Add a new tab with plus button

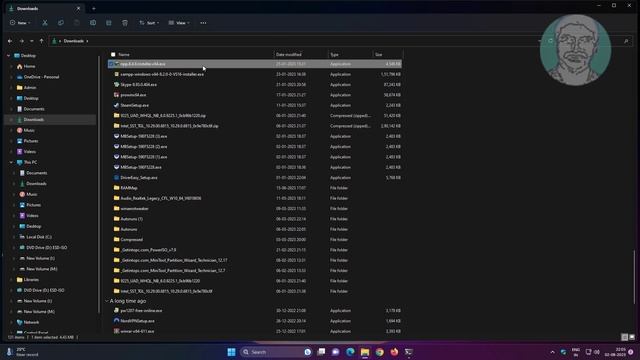pyautogui.click(x=93, y=8)
